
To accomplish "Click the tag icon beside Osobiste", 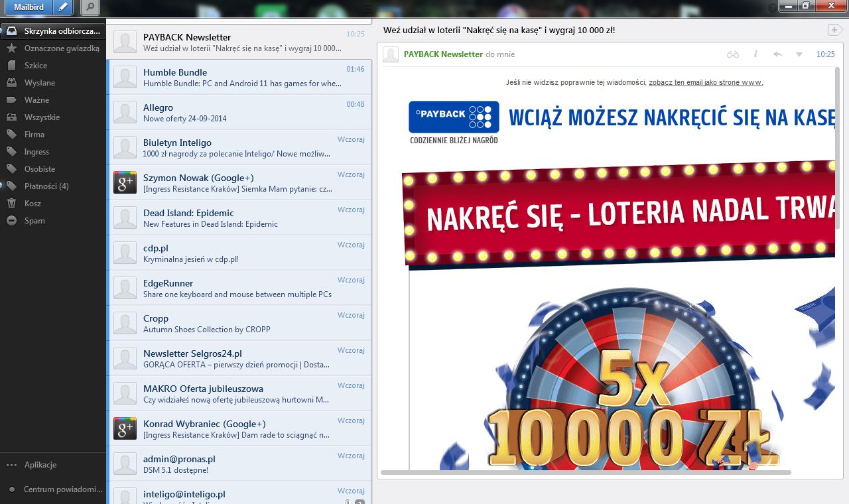I will 11,169.
